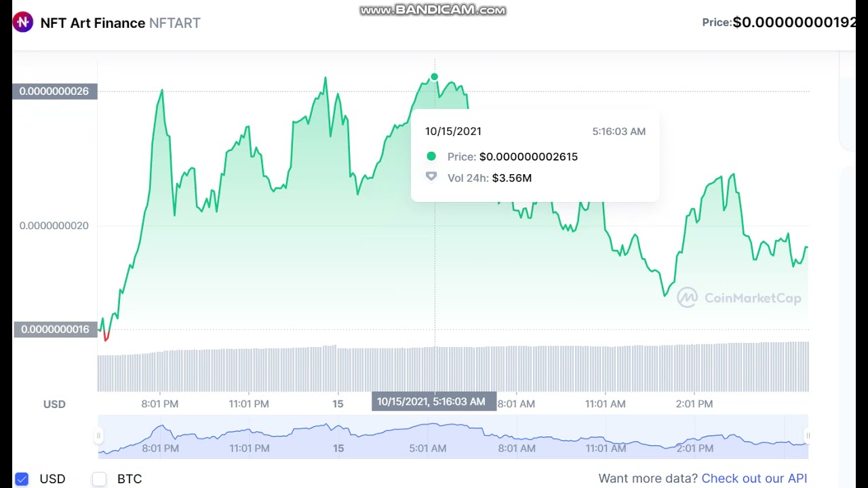This screenshot has height=488, width=868.
Task: Grab the right range selector handle
Action: point(807,436)
